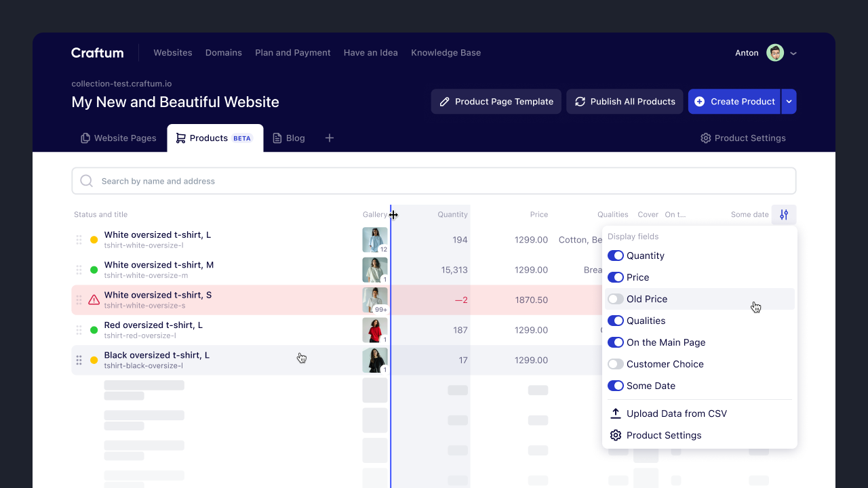Click drag handle of White oversized t-shirt, L
This screenshot has height=488, width=868.
79,240
